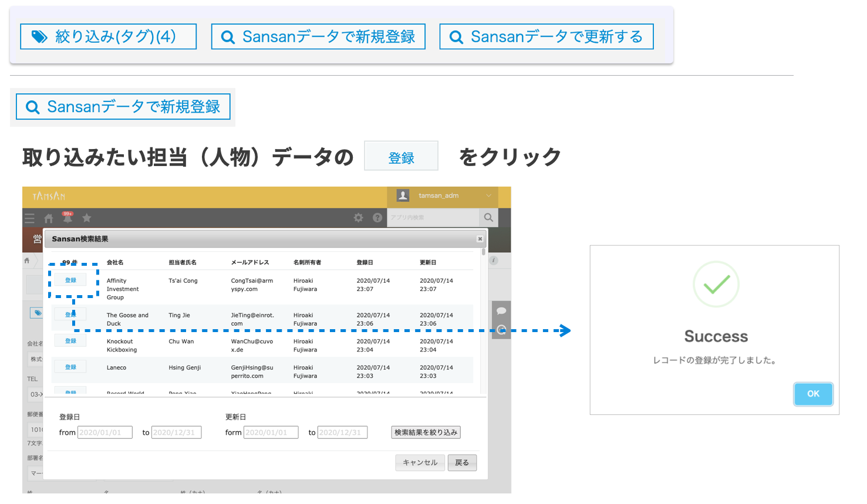Open the hamburger menu in Tamsan toolbar
The image size is (867, 504).
pos(29,218)
